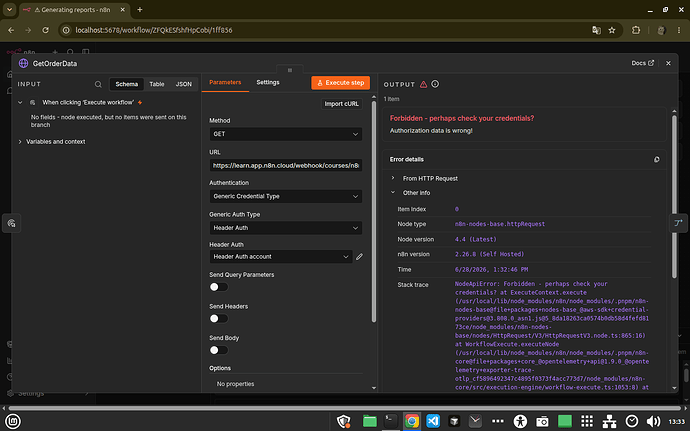Open the accessibility tray icon
The width and height of the screenshot is (690, 431).
pos(520,421)
